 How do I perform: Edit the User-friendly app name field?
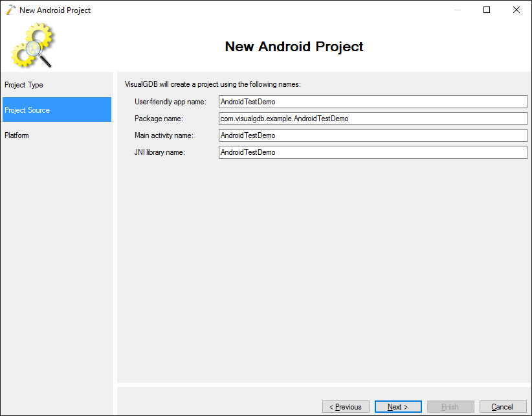(373, 102)
